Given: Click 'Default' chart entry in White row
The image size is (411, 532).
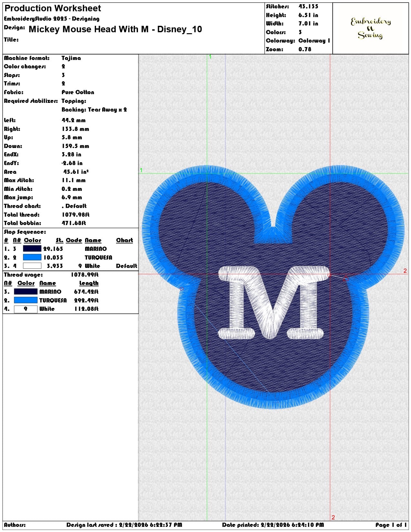Looking at the screenshot, I should click(x=126, y=266).
